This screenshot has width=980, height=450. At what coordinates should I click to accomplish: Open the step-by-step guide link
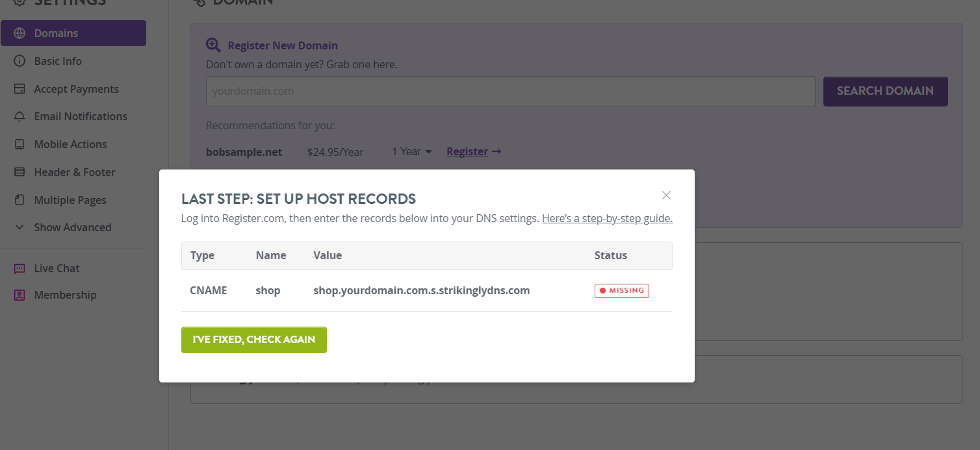[x=607, y=218]
